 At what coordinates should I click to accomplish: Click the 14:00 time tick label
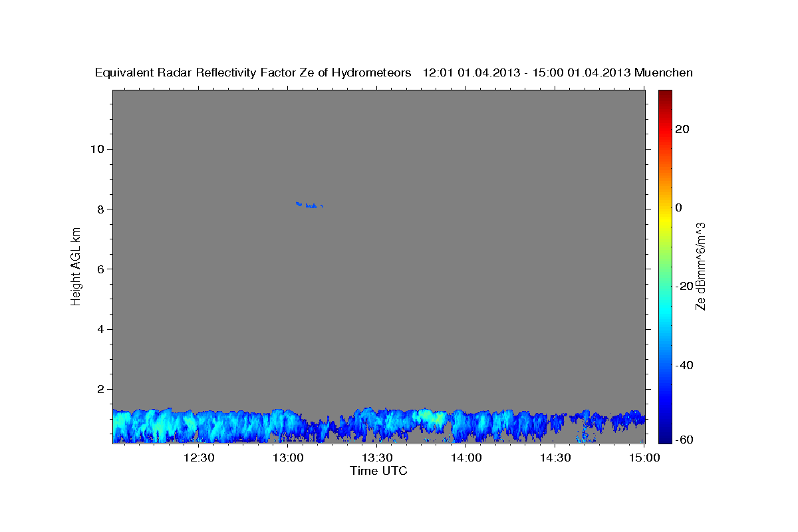pyautogui.click(x=467, y=458)
